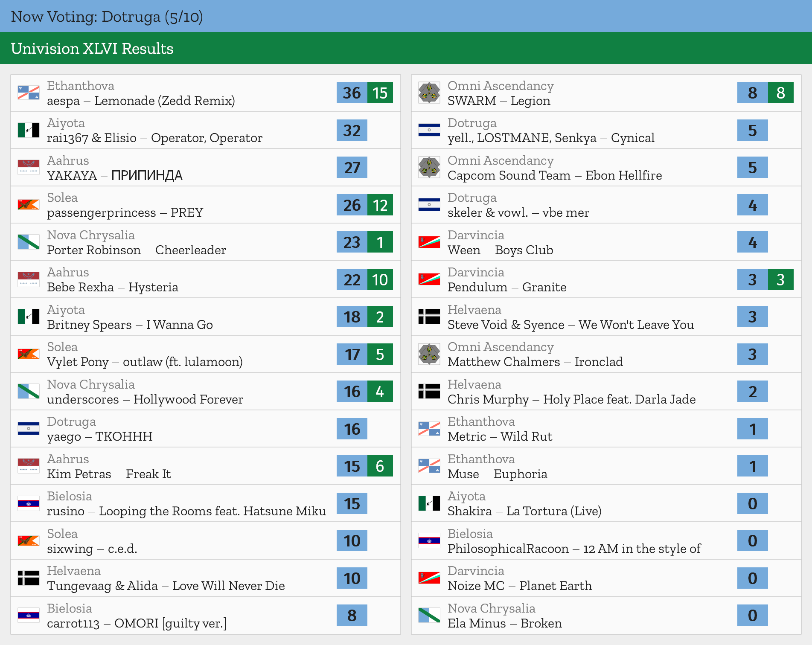The height and width of the screenshot is (645, 812).
Task: Click the Aiyota flag beside Shakira – La Tortura
Action: [429, 503]
